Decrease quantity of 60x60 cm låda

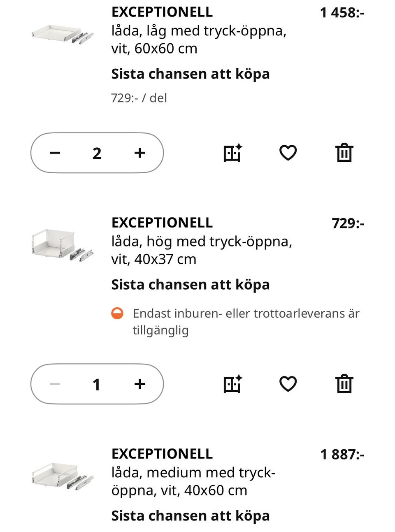click(55, 153)
